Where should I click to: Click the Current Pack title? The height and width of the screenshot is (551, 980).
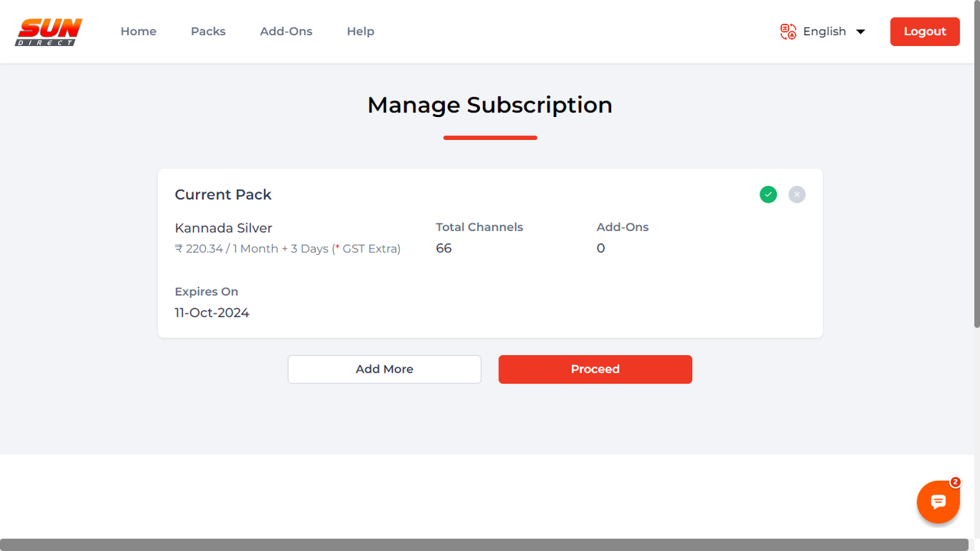tap(223, 194)
